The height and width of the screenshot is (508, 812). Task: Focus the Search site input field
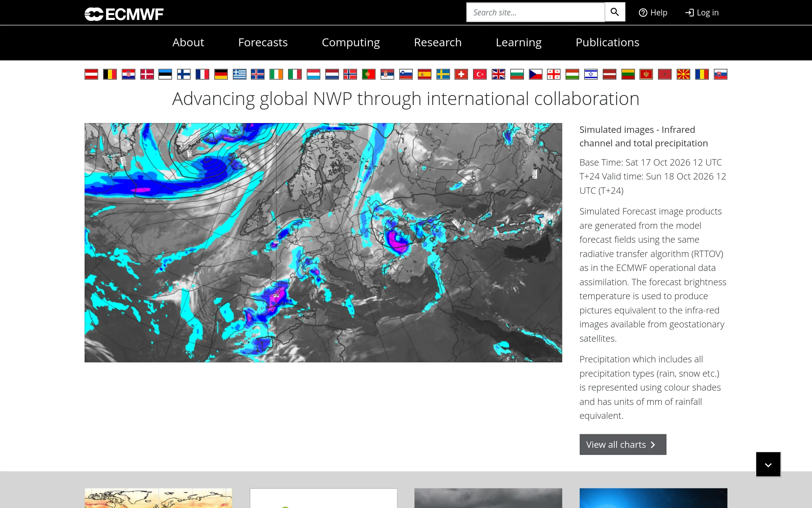click(x=535, y=12)
